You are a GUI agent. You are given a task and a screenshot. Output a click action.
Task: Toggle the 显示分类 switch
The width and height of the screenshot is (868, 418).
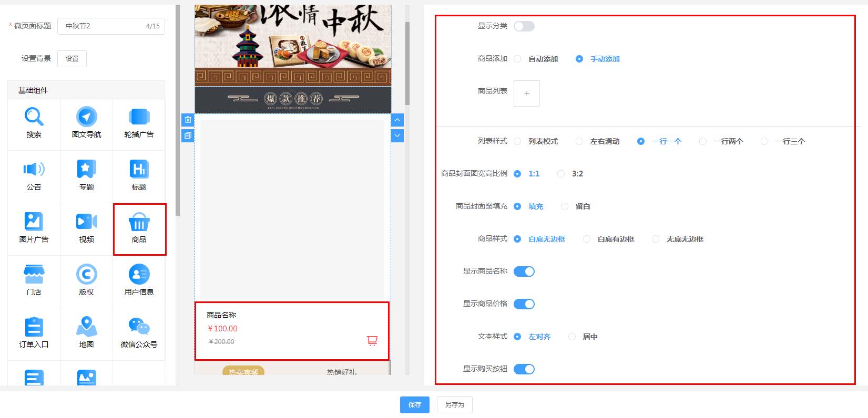coord(524,26)
